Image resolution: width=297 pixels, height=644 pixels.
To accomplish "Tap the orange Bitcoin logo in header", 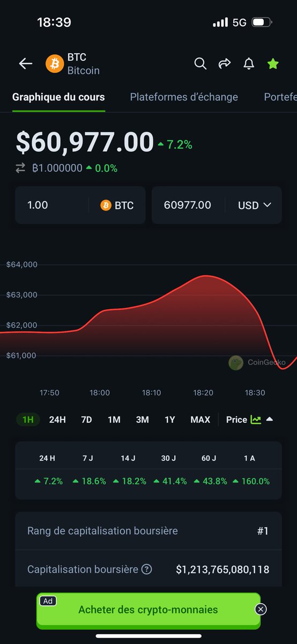I will click(x=54, y=64).
